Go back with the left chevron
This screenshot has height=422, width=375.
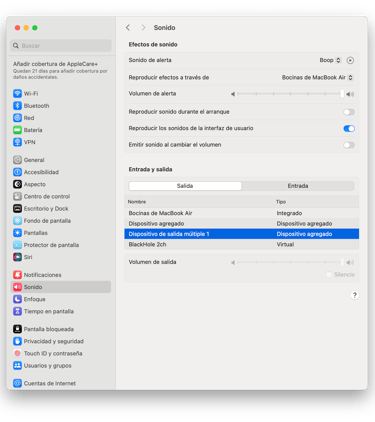click(x=128, y=28)
